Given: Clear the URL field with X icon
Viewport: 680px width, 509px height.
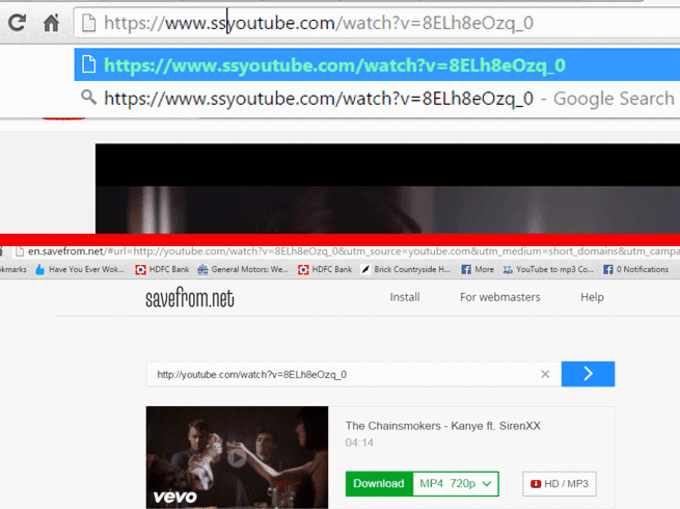Looking at the screenshot, I should [x=545, y=374].
